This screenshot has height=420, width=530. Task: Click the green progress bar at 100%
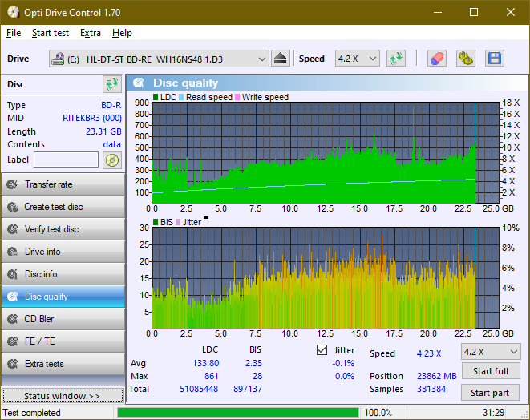[x=238, y=413]
